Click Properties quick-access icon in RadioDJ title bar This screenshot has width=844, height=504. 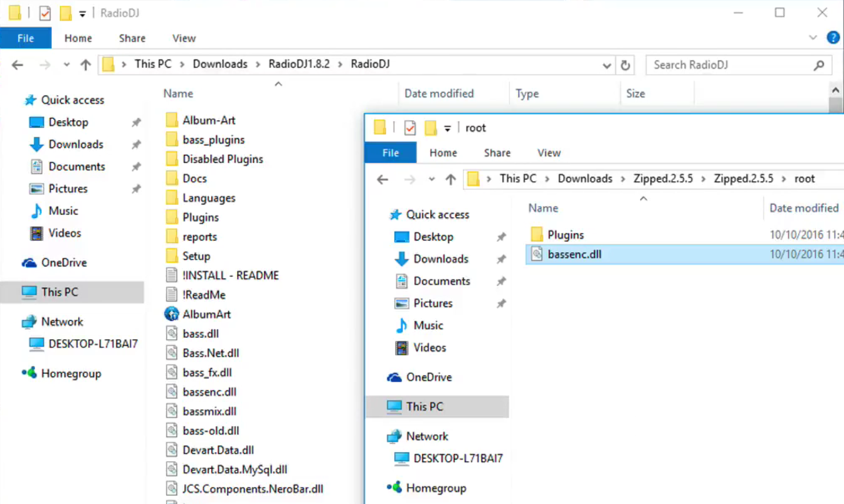click(x=45, y=13)
